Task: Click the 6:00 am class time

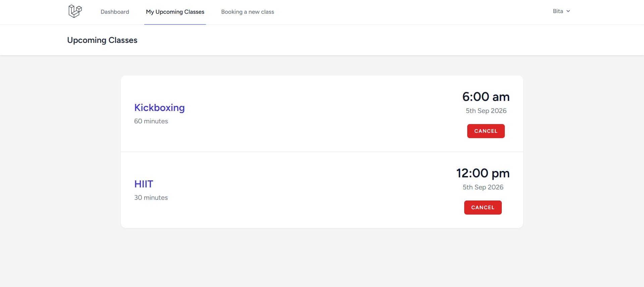Action: click(486, 97)
